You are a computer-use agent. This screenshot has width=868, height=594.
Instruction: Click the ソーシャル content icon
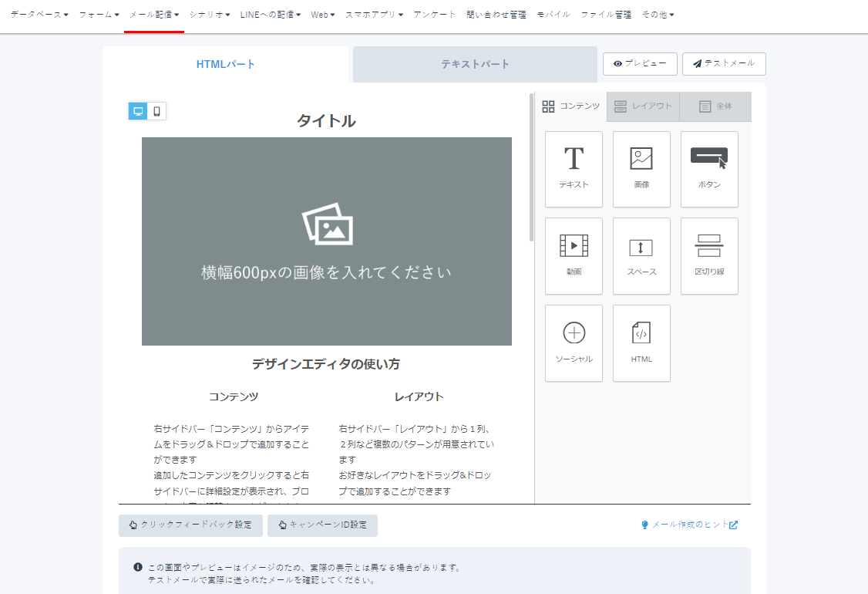pyautogui.click(x=574, y=343)
